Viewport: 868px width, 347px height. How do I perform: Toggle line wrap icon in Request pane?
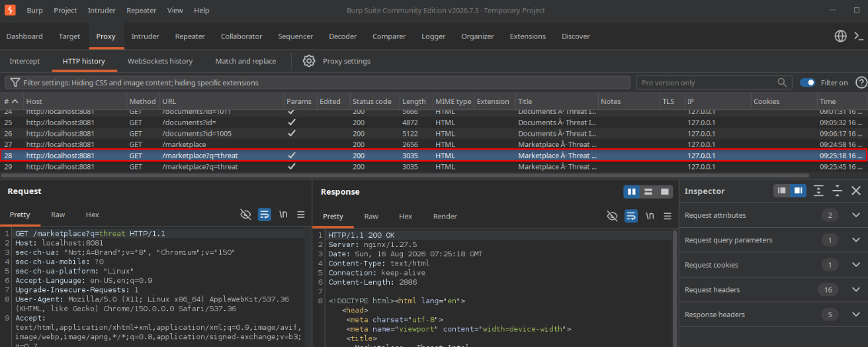click(264, 215)
